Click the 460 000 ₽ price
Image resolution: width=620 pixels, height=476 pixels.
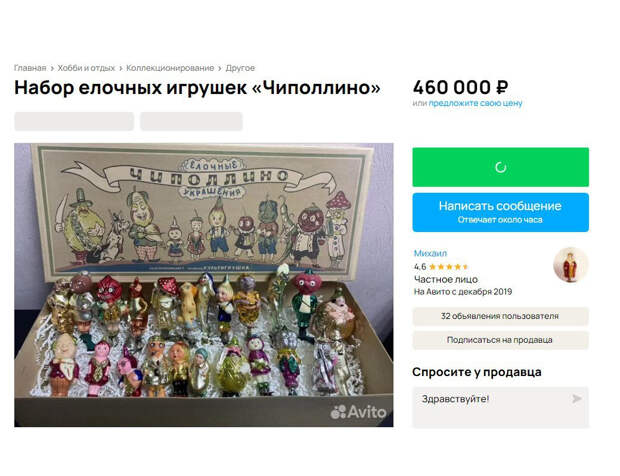[460, 87]
